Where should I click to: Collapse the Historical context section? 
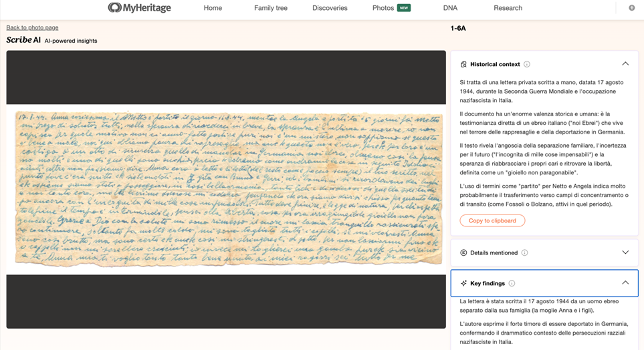(x=625, y=63)
